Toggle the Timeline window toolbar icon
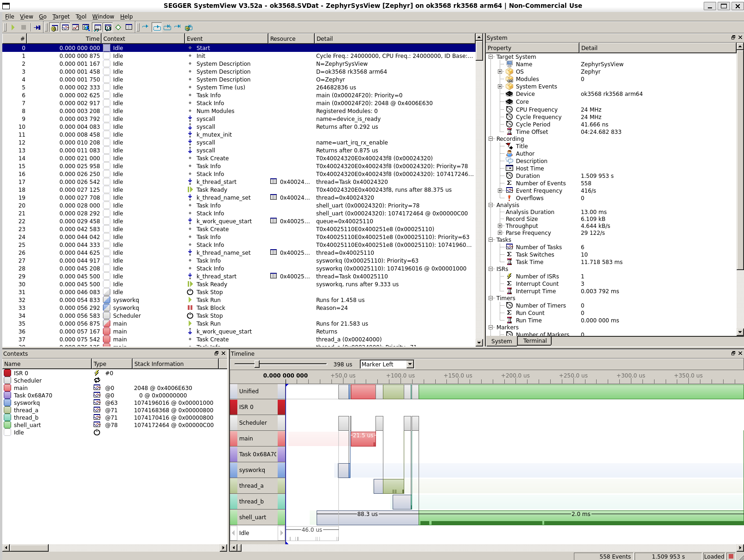Screen dimensions: 744x560 click(x=65, y=27)
